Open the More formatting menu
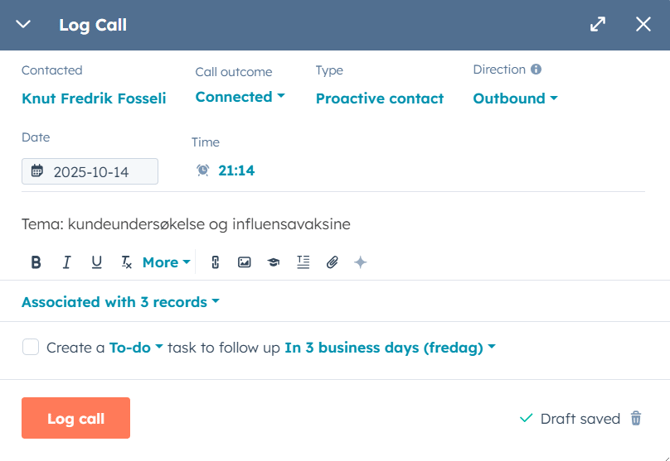The width and height of the screenshot is (670, 461). [x=166, y=262]
